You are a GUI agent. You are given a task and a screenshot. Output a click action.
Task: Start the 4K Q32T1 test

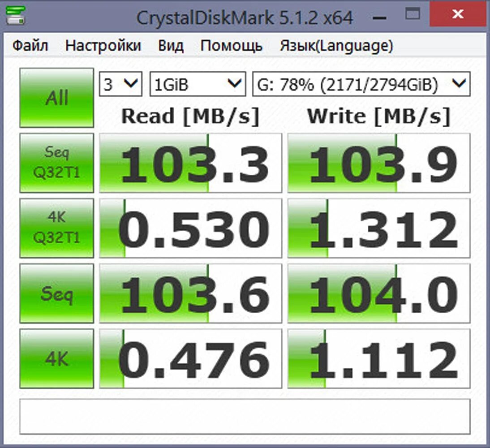click(56, 228)
